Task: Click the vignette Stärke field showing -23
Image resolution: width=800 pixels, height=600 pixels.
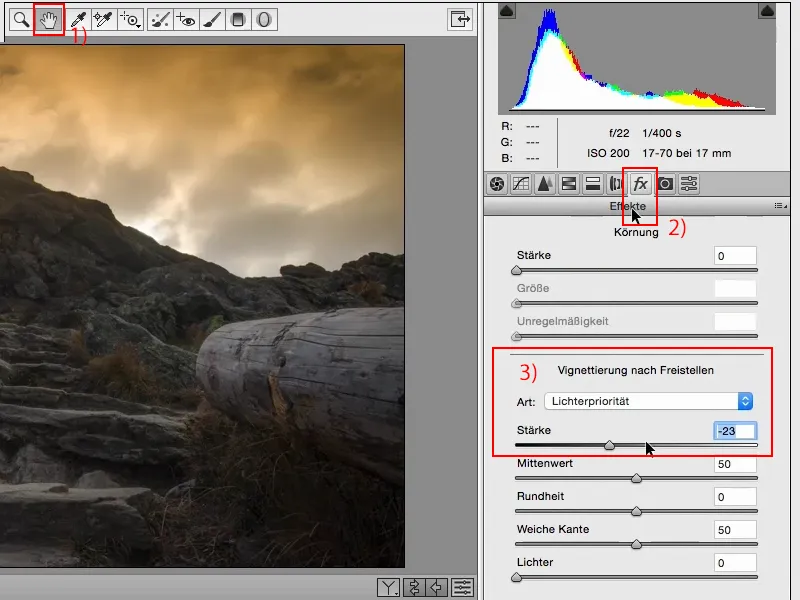Action: 735,431
